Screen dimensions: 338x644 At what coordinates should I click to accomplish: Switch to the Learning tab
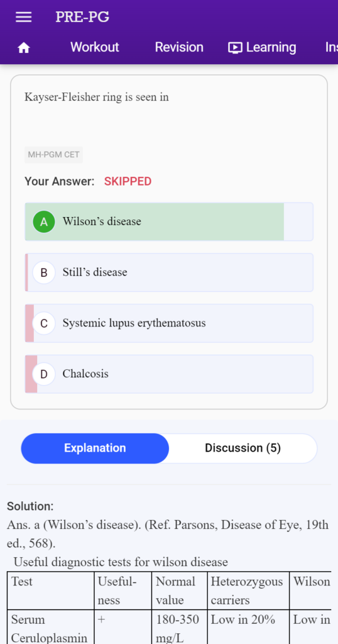(x=262, y=47)
